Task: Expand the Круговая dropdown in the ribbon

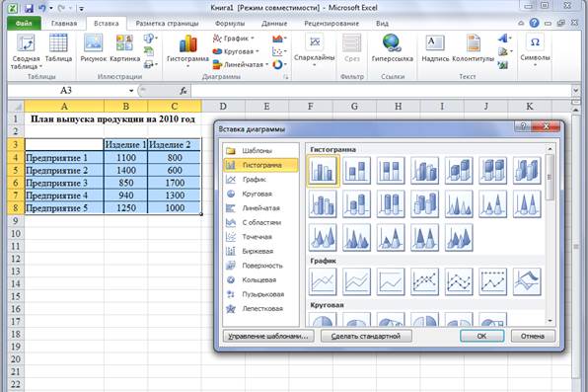Action: click(x=236, y=51)
